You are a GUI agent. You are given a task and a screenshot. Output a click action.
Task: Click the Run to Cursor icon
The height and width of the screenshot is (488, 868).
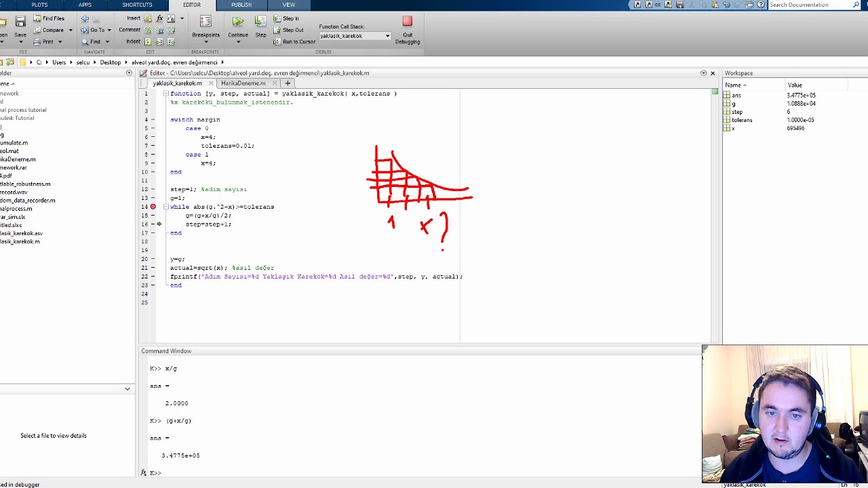[277, 41]
